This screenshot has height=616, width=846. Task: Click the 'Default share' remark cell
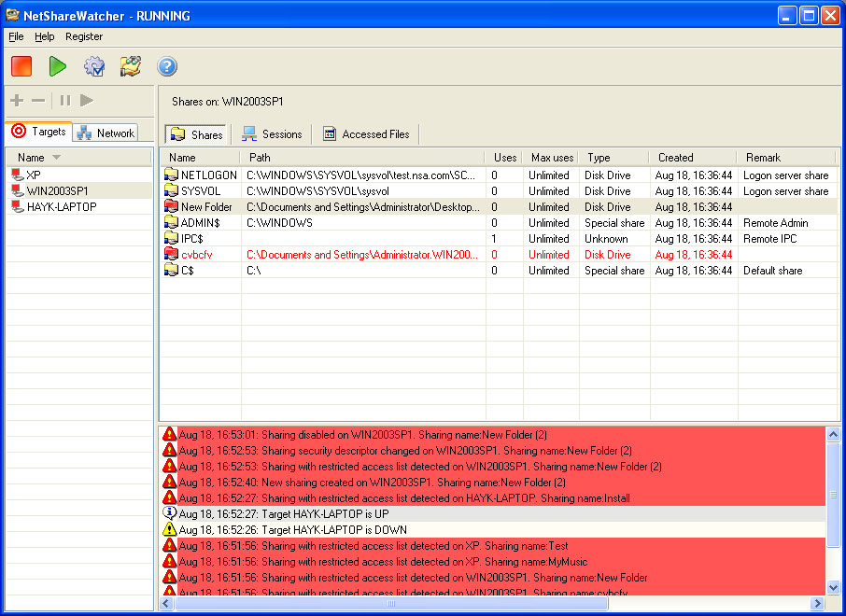[772, 271]
